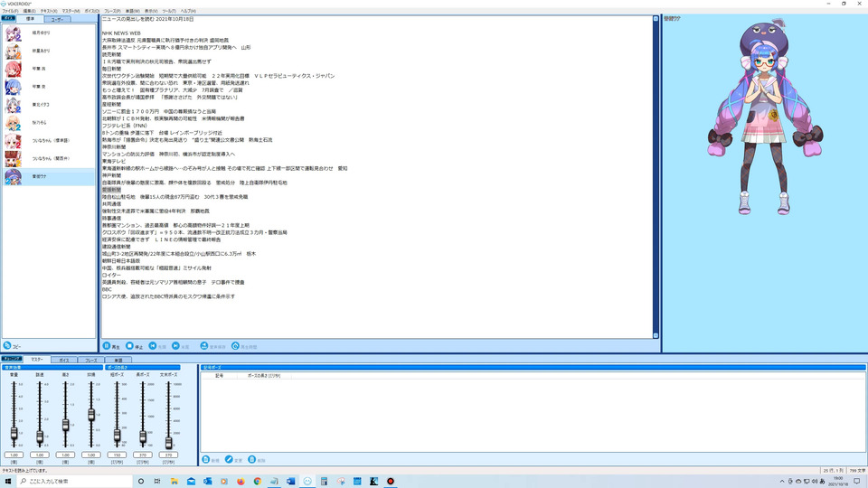Screen dimensions: 868x488
Task: Click the 記号 column header
Action: (220, 376)
